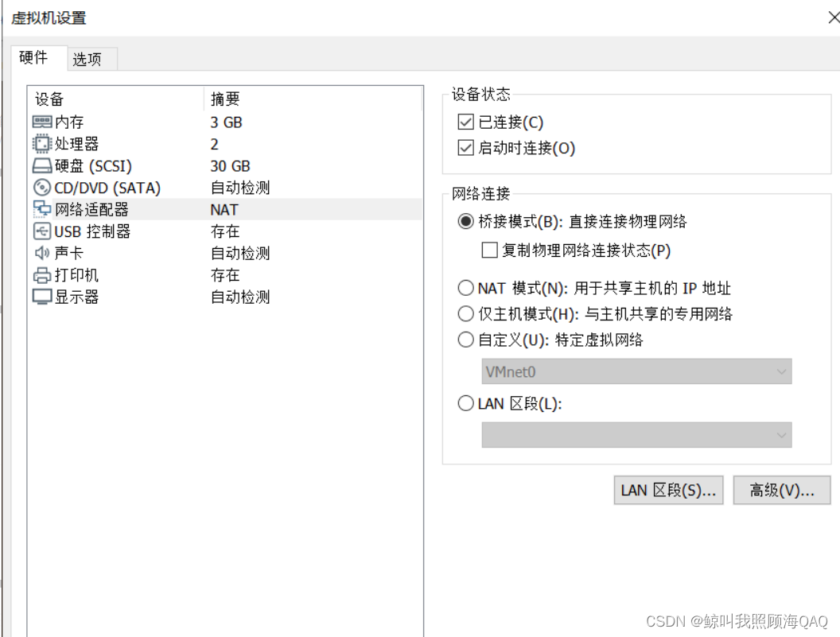Open 高级(V) settings
This screenshot has width=840, height=637.
(x=781, y=490)
